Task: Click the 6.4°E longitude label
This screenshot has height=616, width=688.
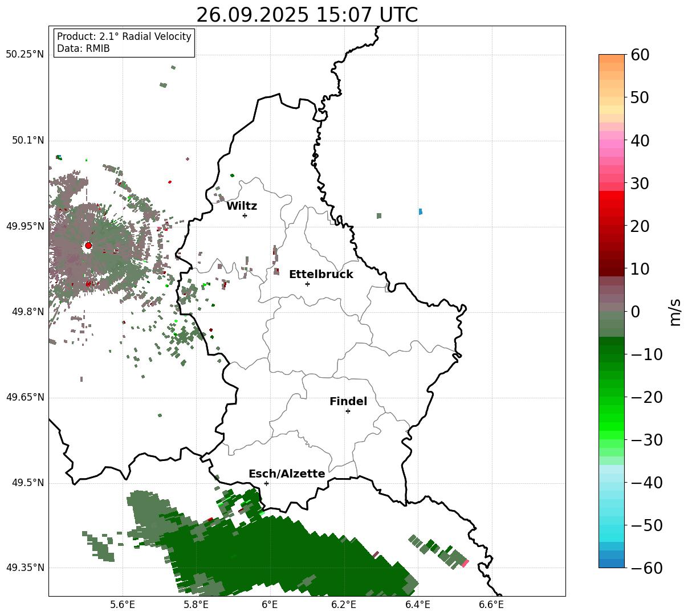Action: click(x=418, y=605)
